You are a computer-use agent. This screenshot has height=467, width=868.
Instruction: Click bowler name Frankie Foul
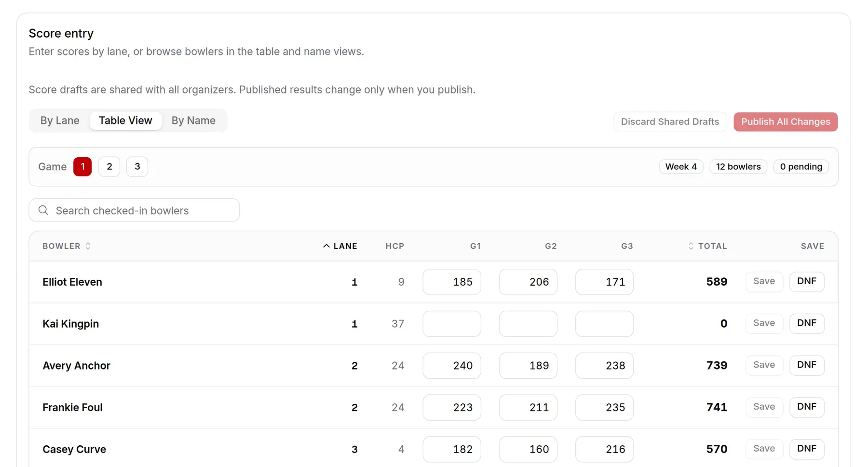coord(72,408)
